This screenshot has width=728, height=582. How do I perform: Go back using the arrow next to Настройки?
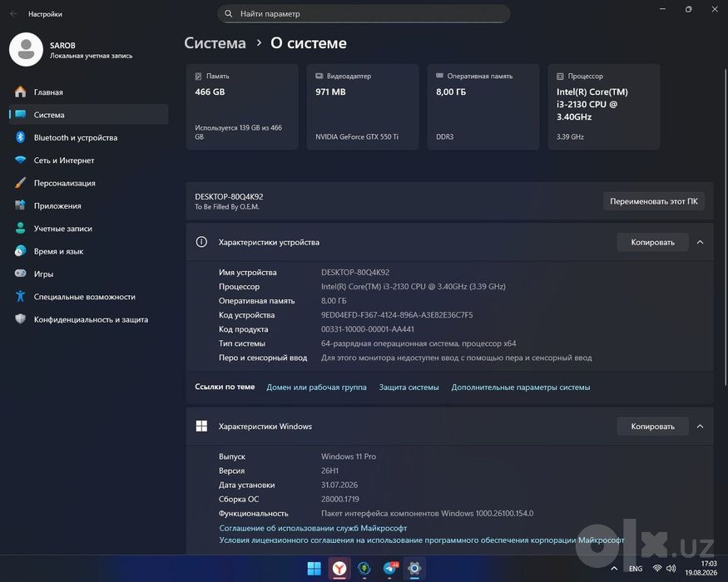click(13, 14)
